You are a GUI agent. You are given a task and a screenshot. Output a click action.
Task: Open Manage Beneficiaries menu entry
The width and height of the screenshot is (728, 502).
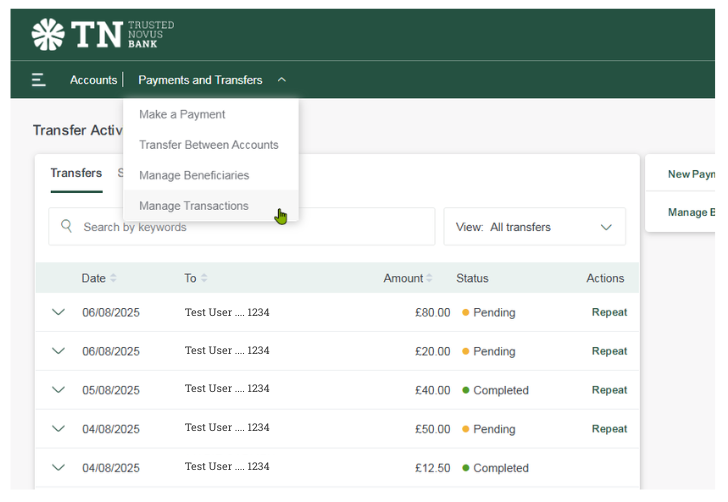coord(194,175)
